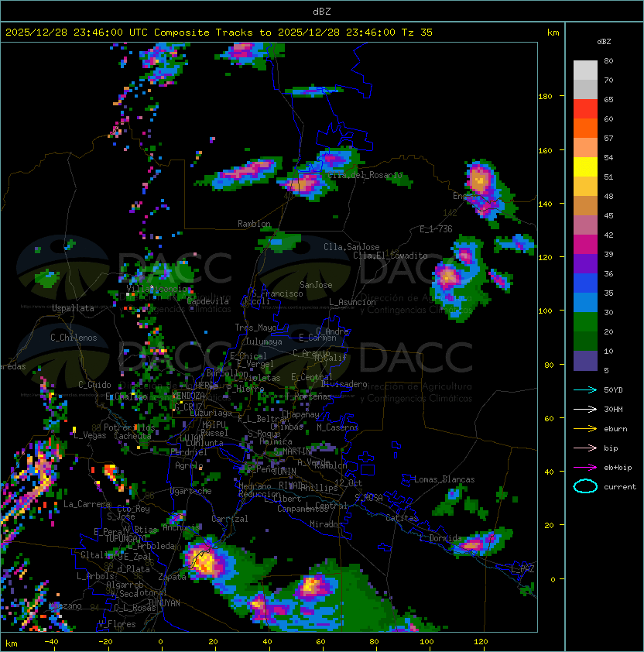Click the 'L_Dormida' place label
Screen dimensions: 644x652
[440, 538]
